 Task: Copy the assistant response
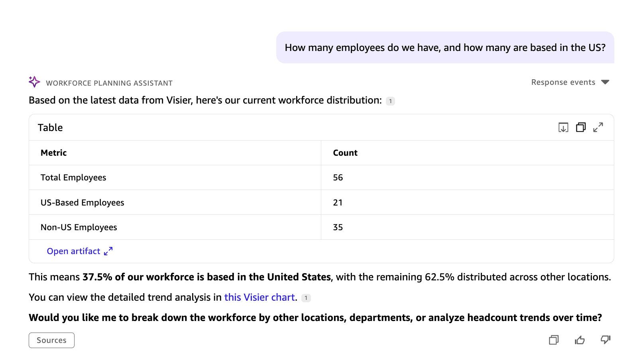click(x=554, y=340)
